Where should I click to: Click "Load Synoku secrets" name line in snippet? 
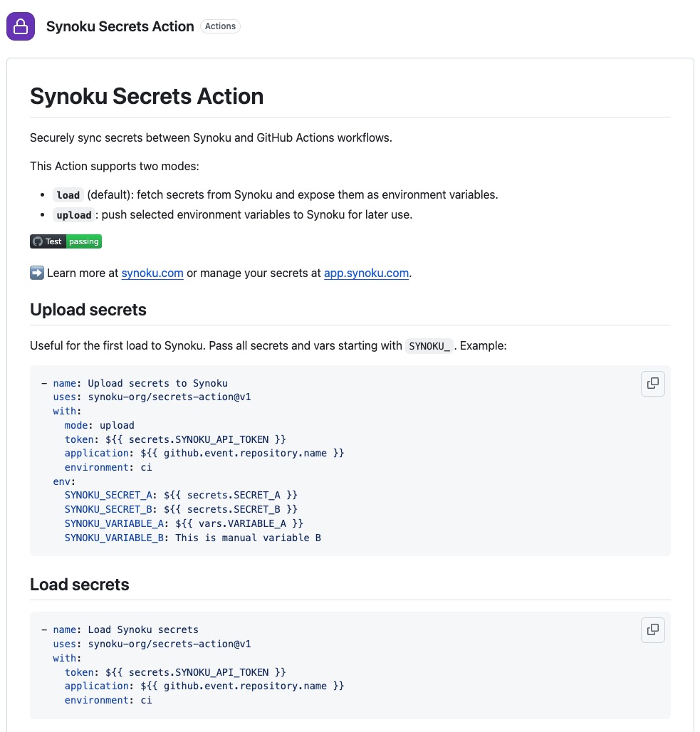142,629
